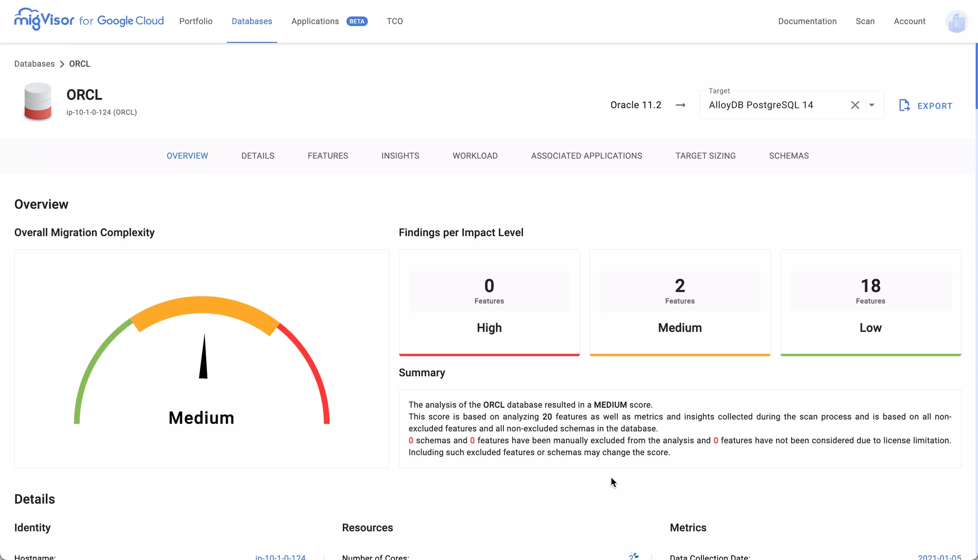Open the ASSOCIATED APPLICATIONS tab

586,156
